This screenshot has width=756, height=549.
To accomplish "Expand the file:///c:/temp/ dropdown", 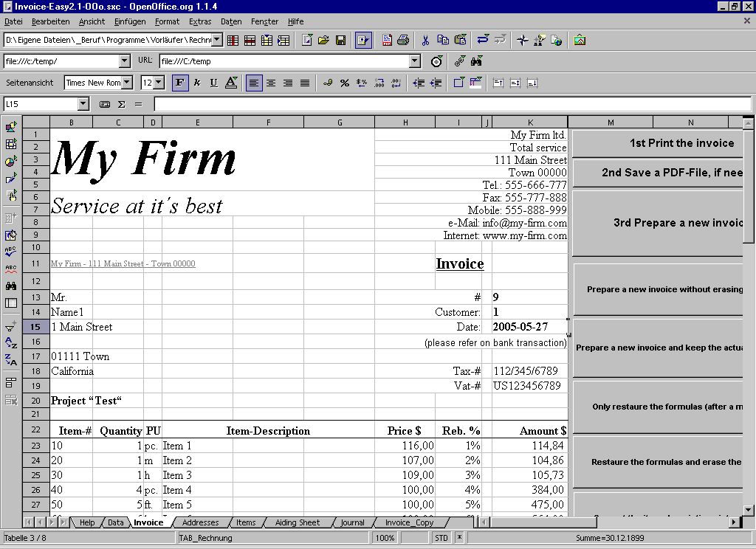I will (x=124, y=61).
